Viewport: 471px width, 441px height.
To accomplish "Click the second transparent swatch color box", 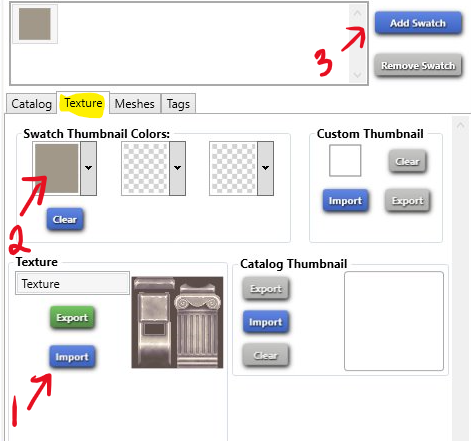I will [146, 168].
